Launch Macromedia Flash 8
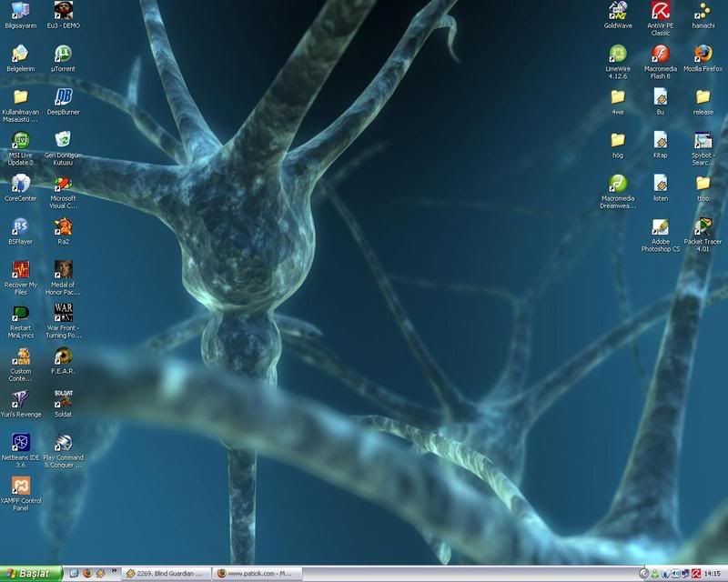 tap(661, 62)
